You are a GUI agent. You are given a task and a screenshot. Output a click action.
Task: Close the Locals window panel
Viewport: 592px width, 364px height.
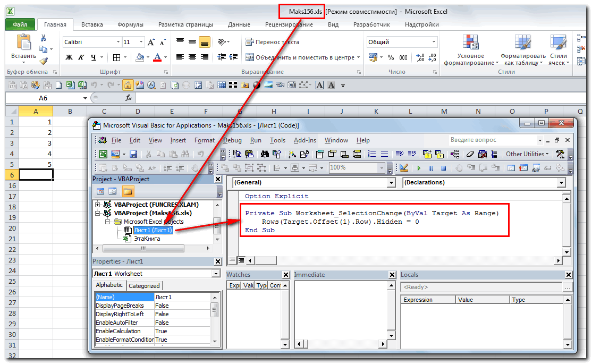pos(568,275)
